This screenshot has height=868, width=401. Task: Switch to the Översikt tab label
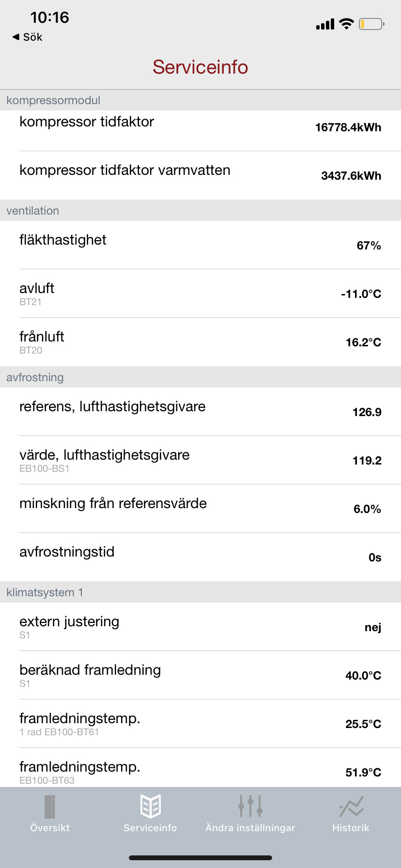click(50, 828)
